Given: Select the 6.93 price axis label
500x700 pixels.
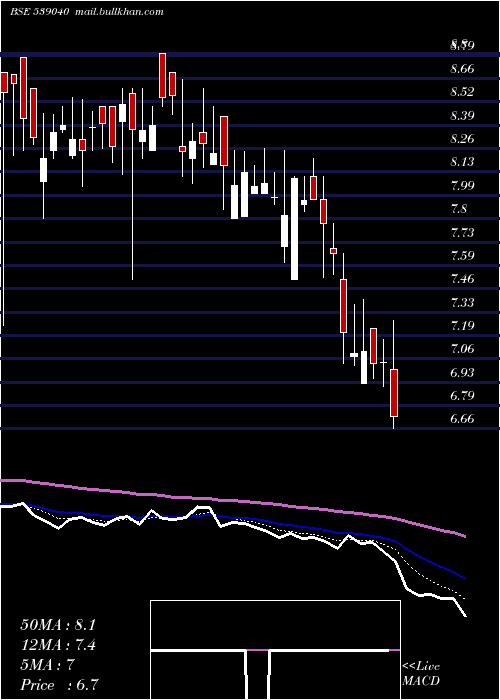Looking at the screenshot, I should (x=462, y=373).
